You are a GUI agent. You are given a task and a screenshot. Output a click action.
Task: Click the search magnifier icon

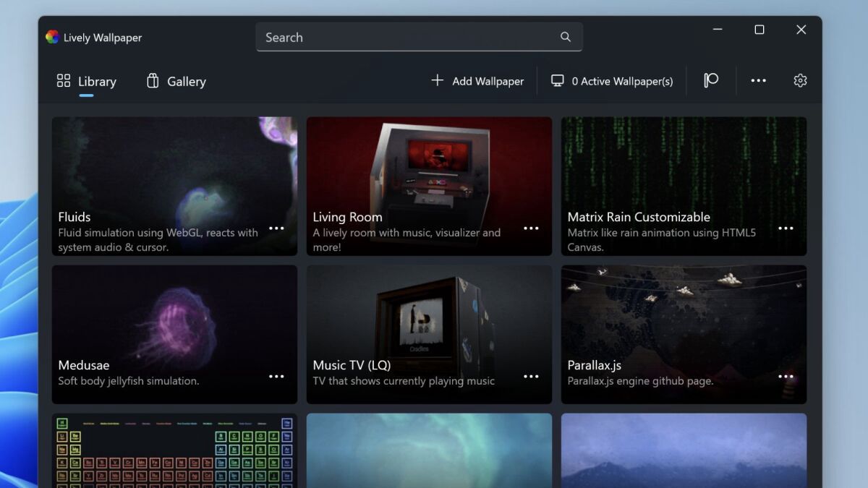pyautogui.click(x=566, y=37)
